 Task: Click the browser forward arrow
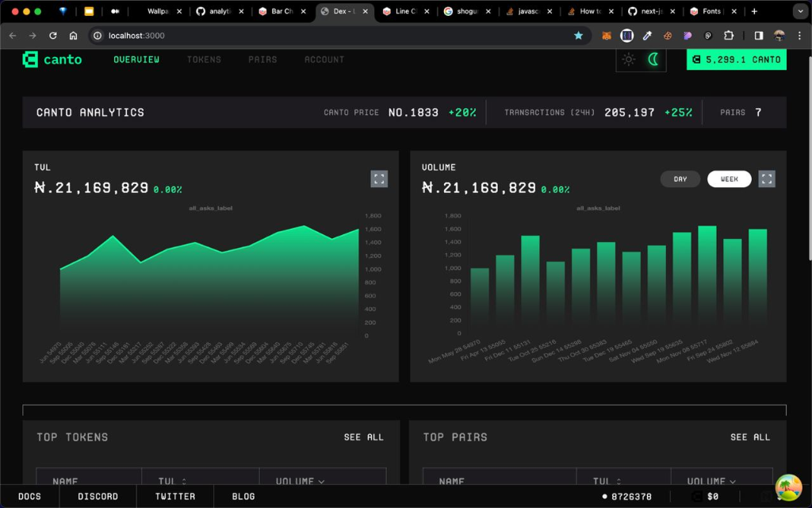(32, 35)
